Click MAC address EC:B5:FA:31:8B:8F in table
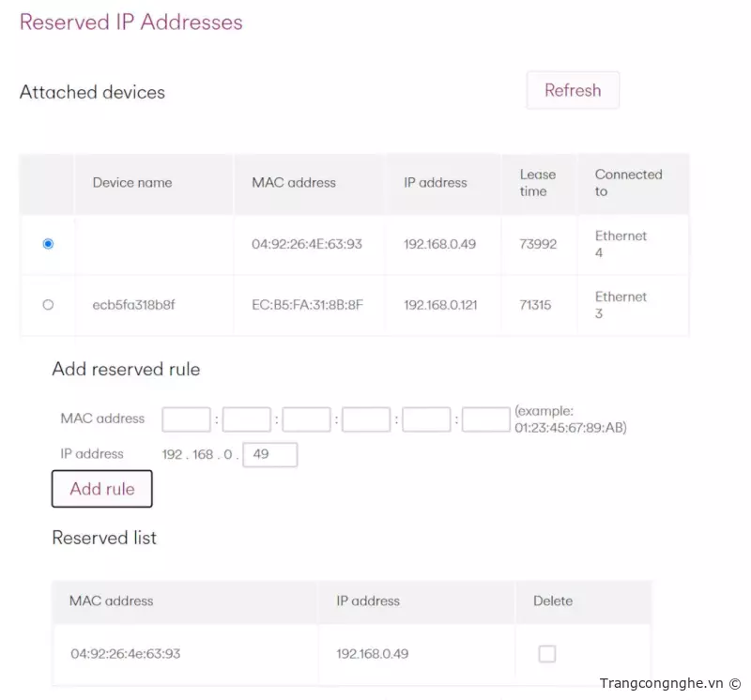This screenshot has width=751, height=700. (307, 305)
